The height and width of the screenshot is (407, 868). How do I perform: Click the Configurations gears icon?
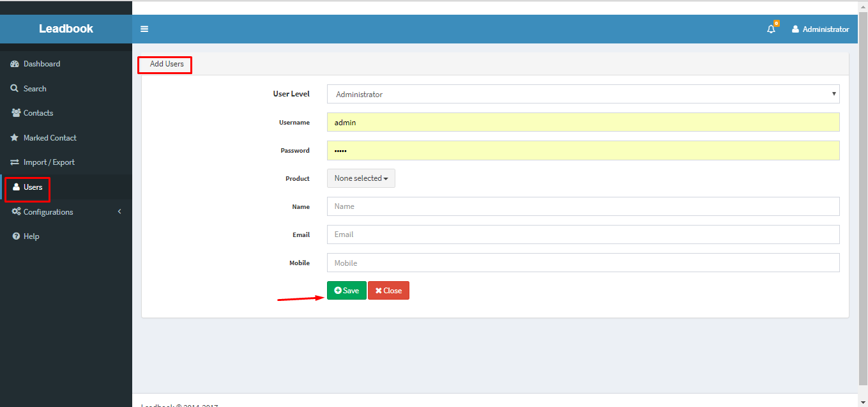click(x=16, y=211)
